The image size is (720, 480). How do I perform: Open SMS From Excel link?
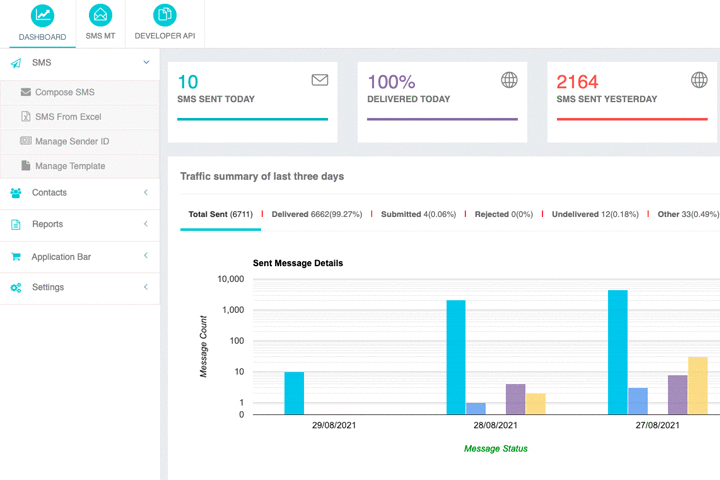(x=68, y=117)
